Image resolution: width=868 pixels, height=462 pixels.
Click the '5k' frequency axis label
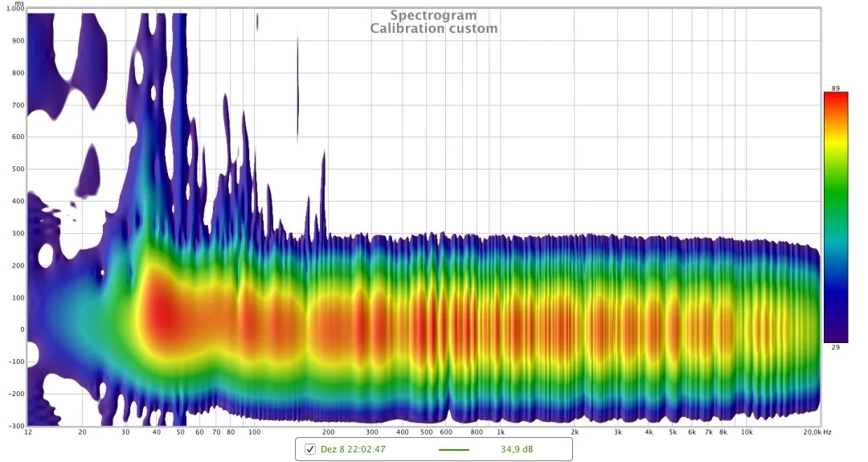pyautogui.click(x=673, y=433)
